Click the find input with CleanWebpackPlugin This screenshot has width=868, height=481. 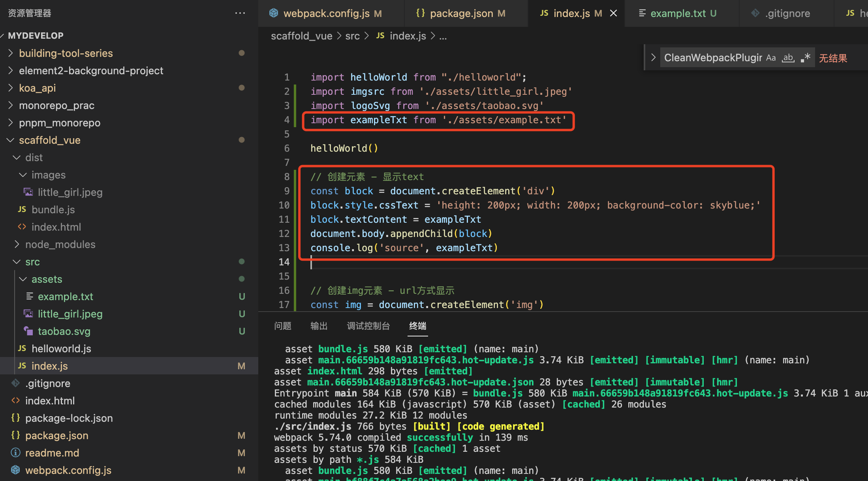tap(713, 58)
